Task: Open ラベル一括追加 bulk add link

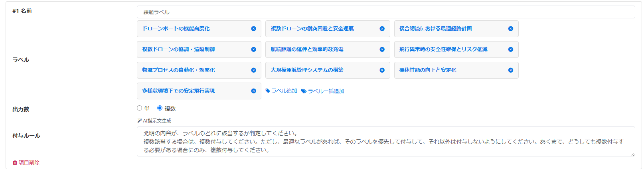Action: click(323, 91)
